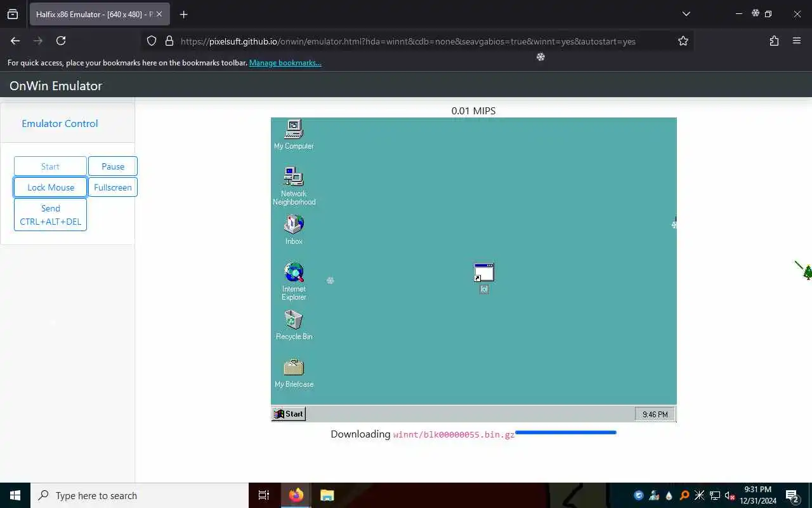
Task: Open Task View on the taskbar
Action: (x=264, y=495)
